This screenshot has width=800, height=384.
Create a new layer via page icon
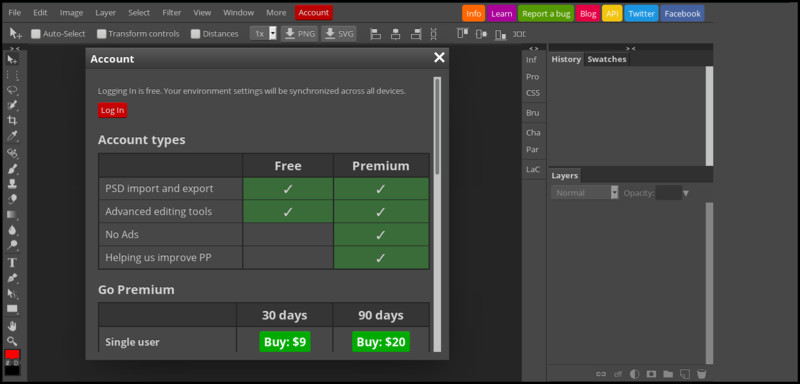point(685,374)
